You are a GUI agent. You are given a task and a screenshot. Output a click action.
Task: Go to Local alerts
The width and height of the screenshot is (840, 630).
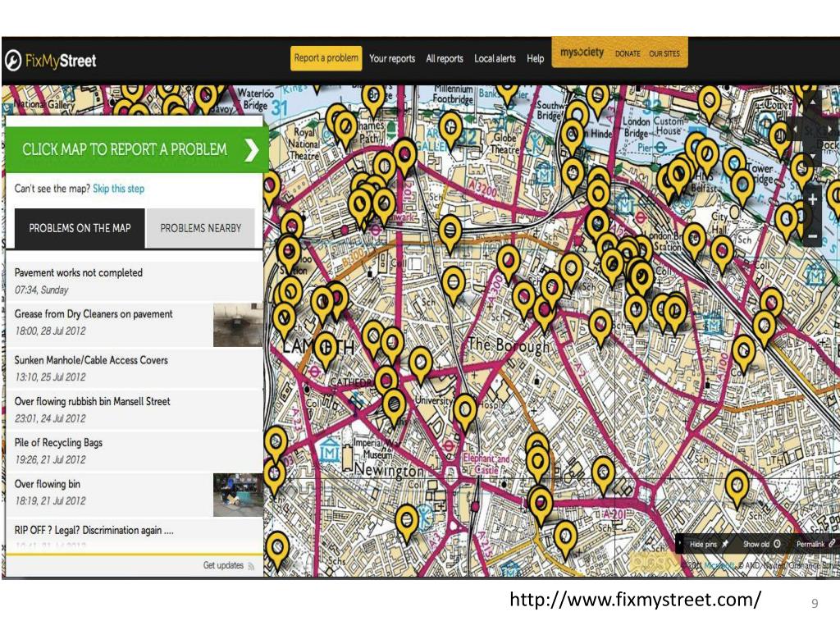click(x=495, y=58)
